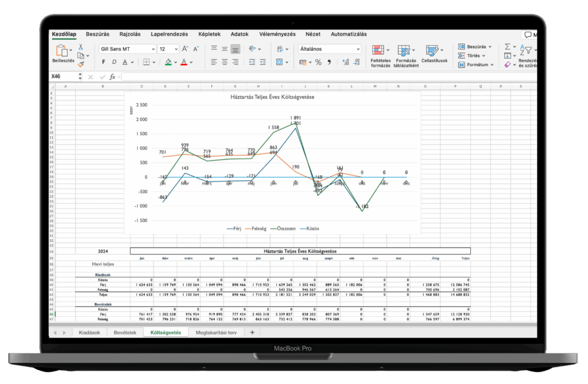Click the AutoSum sigma icon
Viewport: 588px width, 384px height.
tap(507, 47)
